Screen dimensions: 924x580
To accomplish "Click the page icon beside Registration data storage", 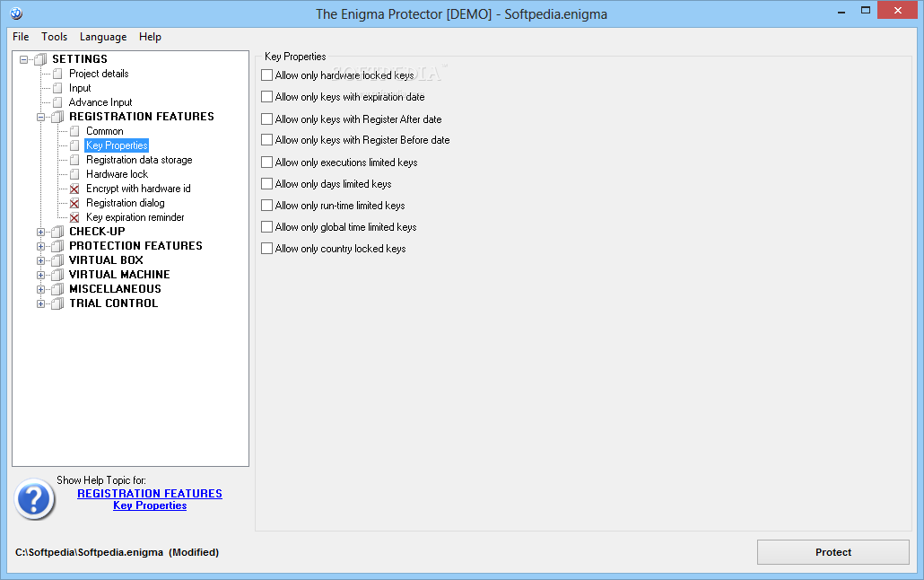I will 74,160.
